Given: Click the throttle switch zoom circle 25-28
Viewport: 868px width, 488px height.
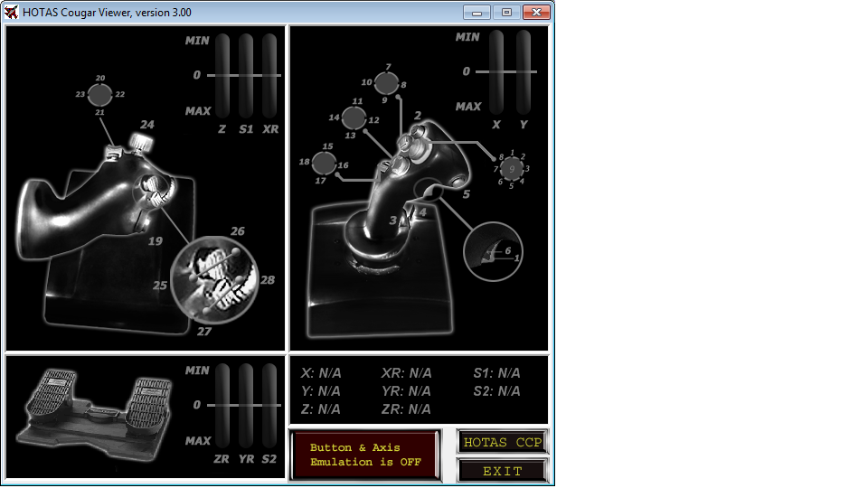Looking at the screenshot, I should click(x=214, y=279).
